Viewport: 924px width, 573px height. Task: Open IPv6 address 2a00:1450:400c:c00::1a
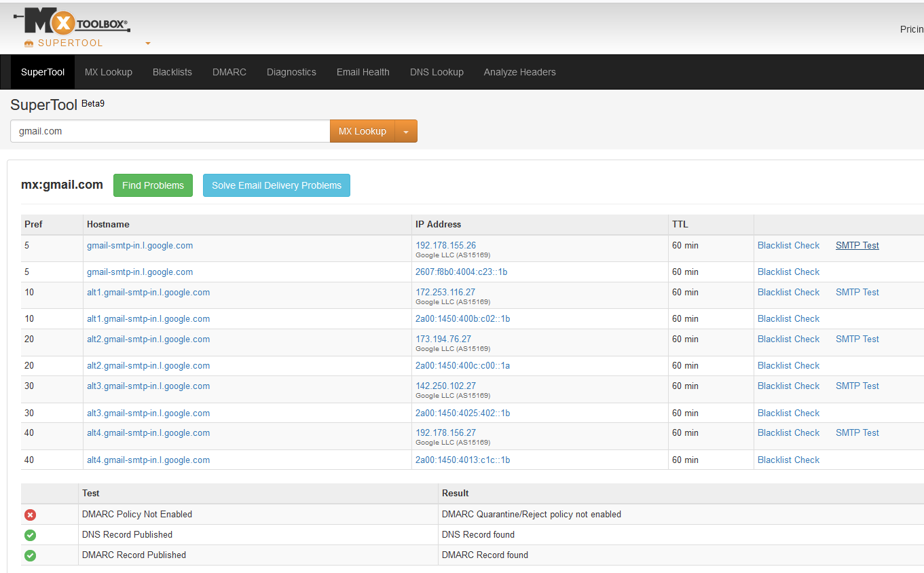[x=463, y=366]
